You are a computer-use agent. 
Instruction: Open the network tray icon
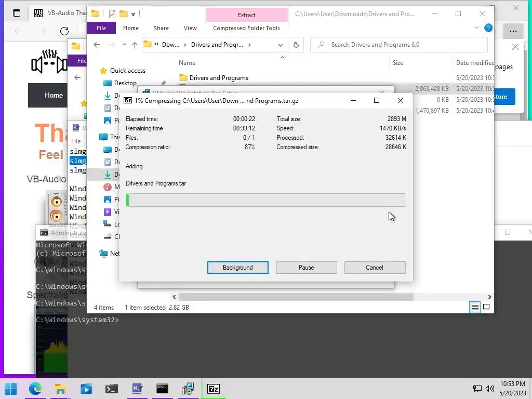tap(477, 389)
